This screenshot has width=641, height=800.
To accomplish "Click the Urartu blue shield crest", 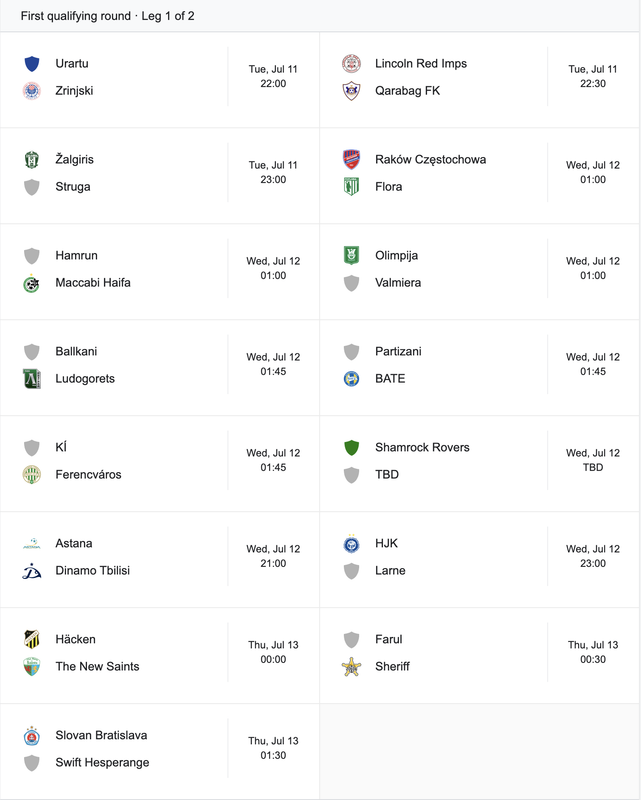I will click(32, 64).
